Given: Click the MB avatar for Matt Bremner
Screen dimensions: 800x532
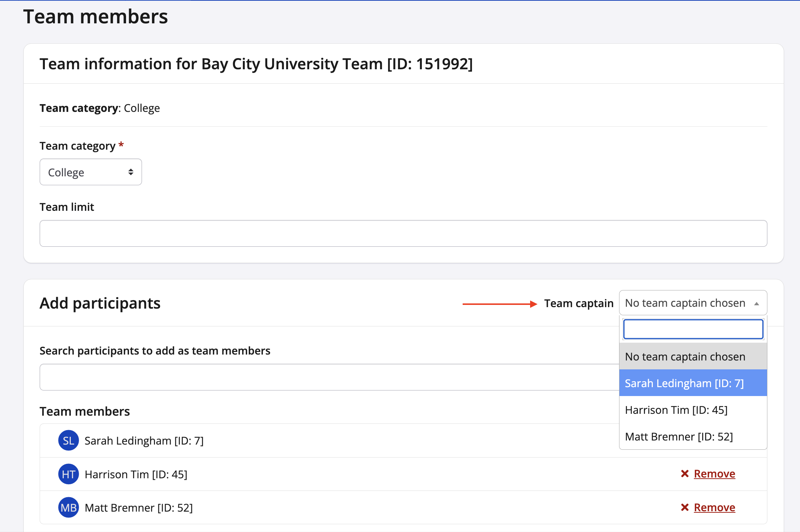Looking at the screenshot, I should point(68,508).
